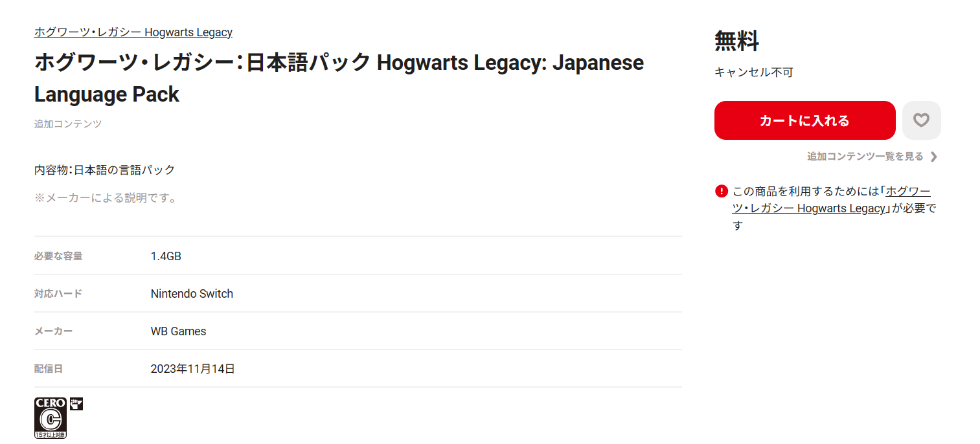Click the キャンセル不可 notice text

pyautogui.click(x=753, y=72)
